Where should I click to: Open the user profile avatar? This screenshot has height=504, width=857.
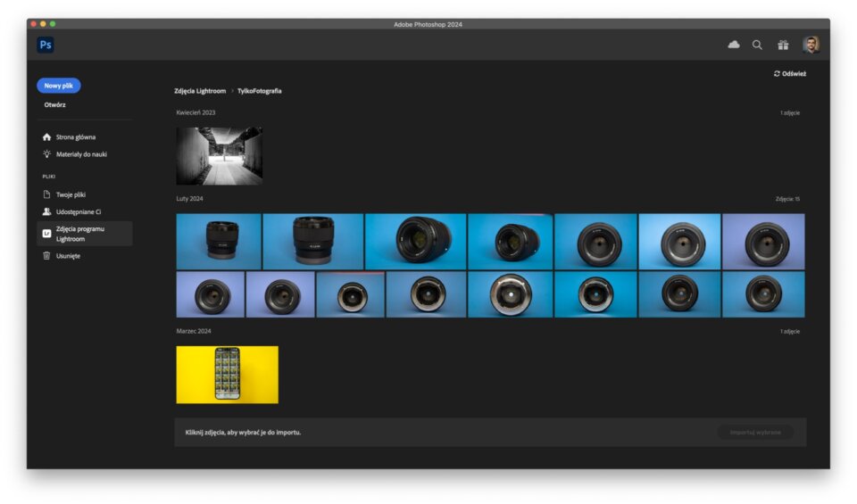tap(811, 45)
